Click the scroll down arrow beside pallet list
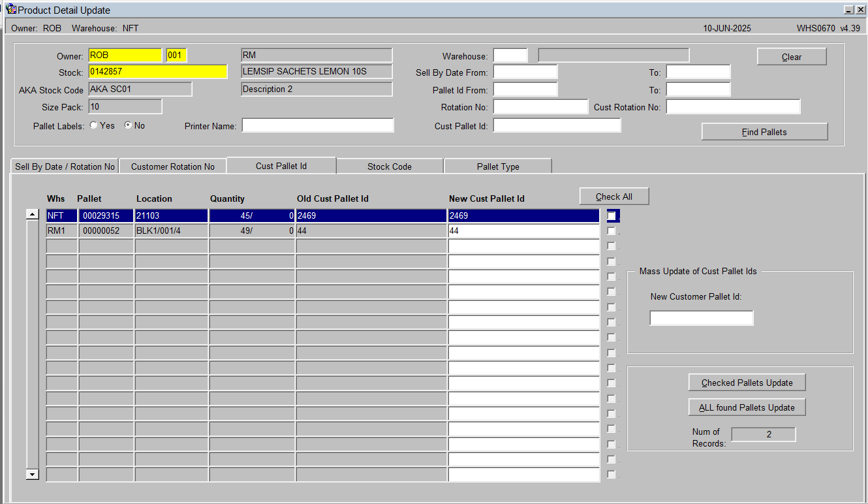The image size is (868, 504). click(x=33, y=474)
